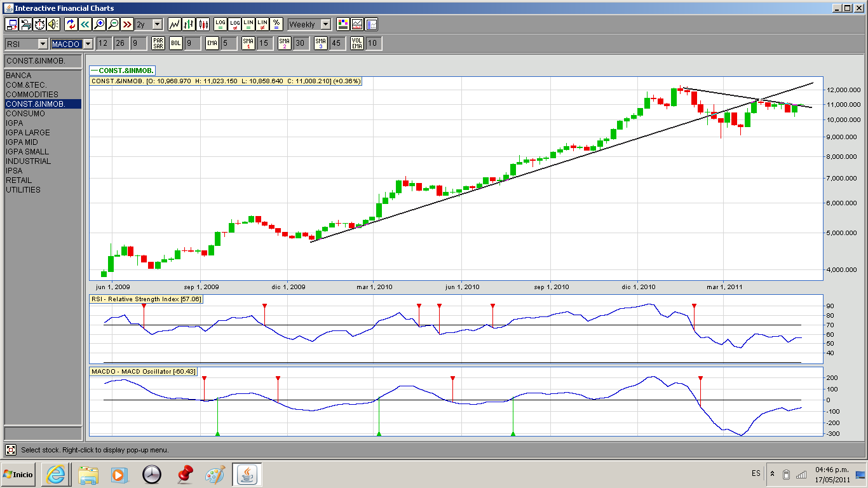Viewport: 868px width, 488px height.
Task: Switch to line chart style
Action: 175,24
